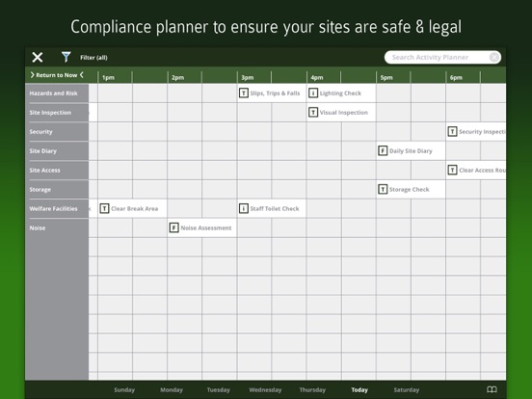Click the 6pm time marker
Image resolution: width=532 pixels, height=399 pixels.
pyautogui.click(x=456, y=77)
